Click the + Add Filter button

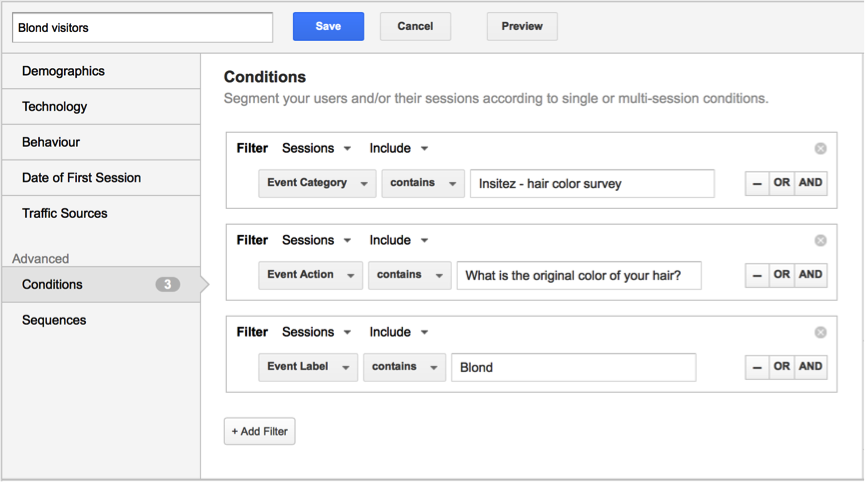259,431
